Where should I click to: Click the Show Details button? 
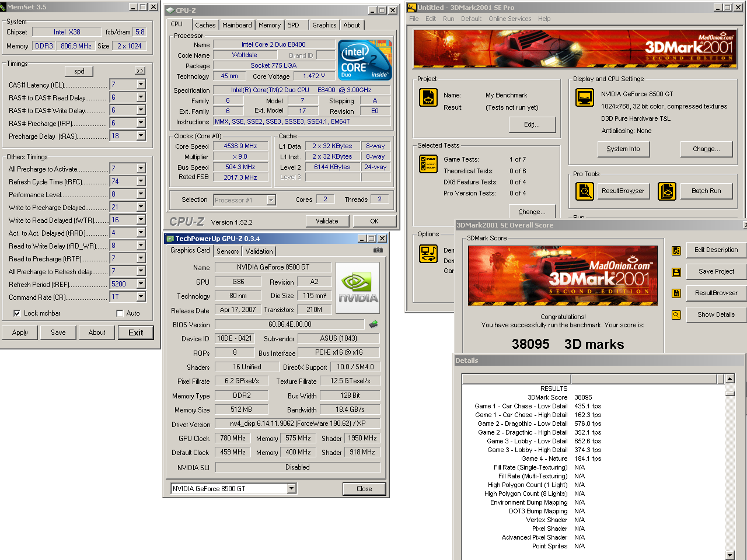(x=717, y=314)
